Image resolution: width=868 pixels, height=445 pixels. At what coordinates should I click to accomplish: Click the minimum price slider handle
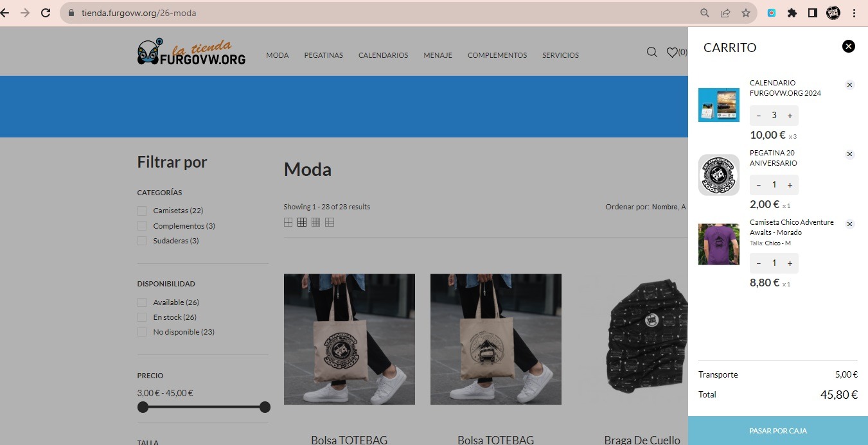pos(143,407)
